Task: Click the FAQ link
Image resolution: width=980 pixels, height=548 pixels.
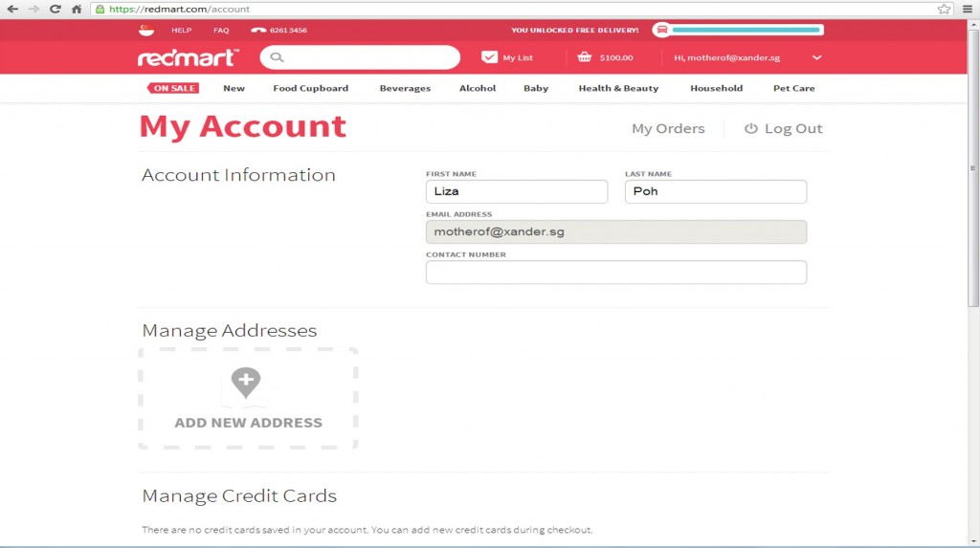Action: [221, 30]
